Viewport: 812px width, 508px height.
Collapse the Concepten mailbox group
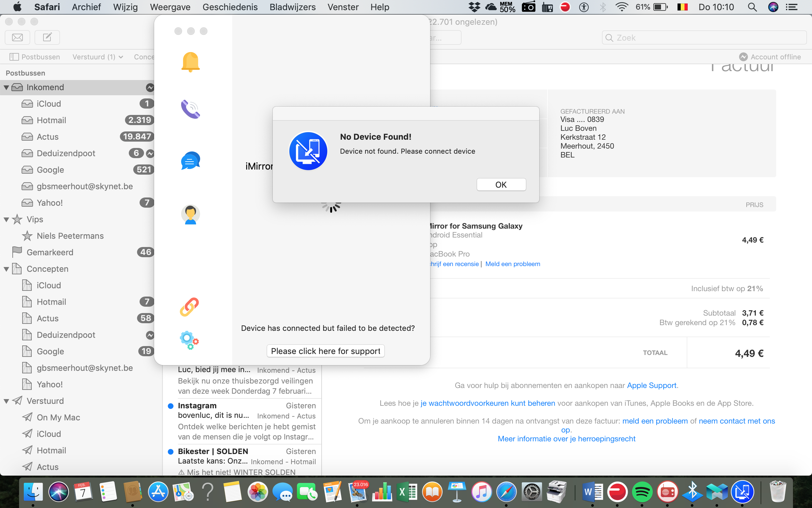point(6,269)
